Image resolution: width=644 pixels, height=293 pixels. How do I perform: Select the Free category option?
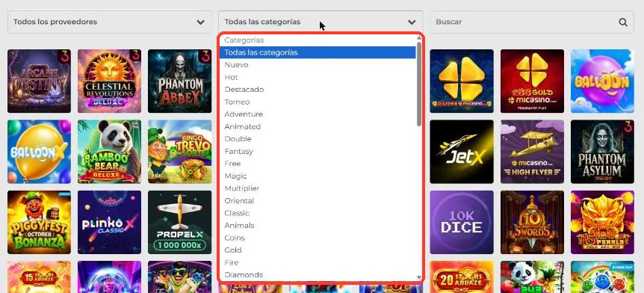coord(318,164)
